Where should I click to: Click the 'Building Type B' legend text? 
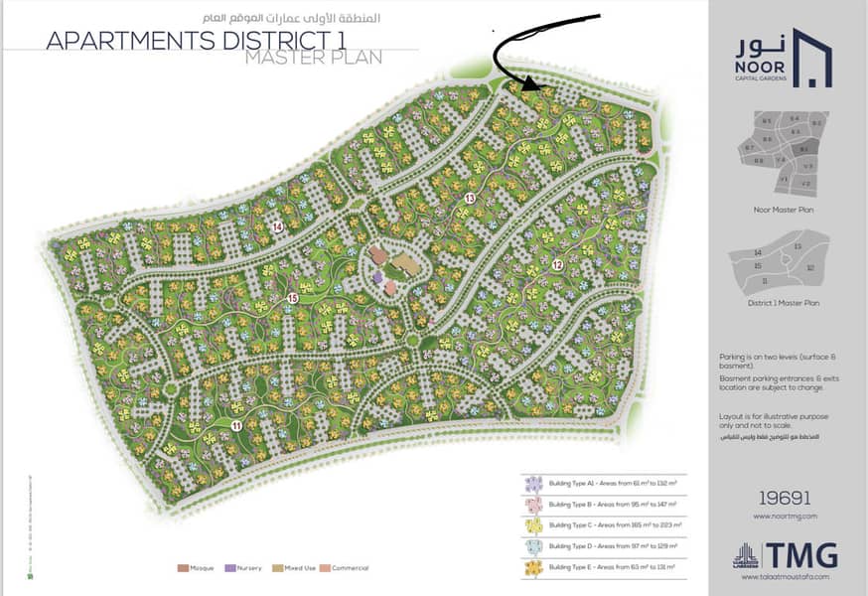[x=613, y=505]
